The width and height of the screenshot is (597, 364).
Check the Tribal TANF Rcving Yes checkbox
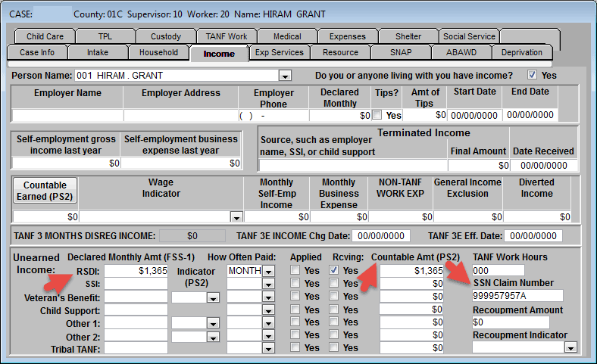(x=333, y=347)
